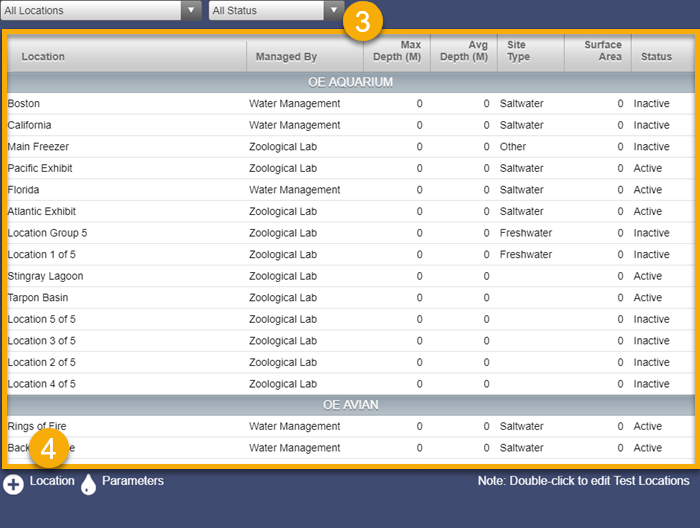Expand the All Status dropdown arrow
Viewport: 700px width, 528px height.
coord(333,10)
